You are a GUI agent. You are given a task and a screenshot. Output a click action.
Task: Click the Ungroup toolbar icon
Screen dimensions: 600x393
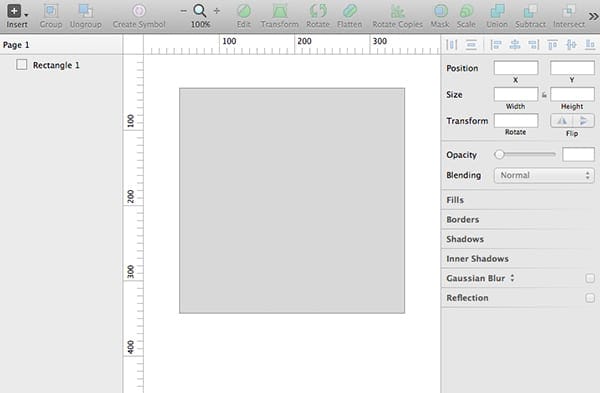(x=85, y=11)
